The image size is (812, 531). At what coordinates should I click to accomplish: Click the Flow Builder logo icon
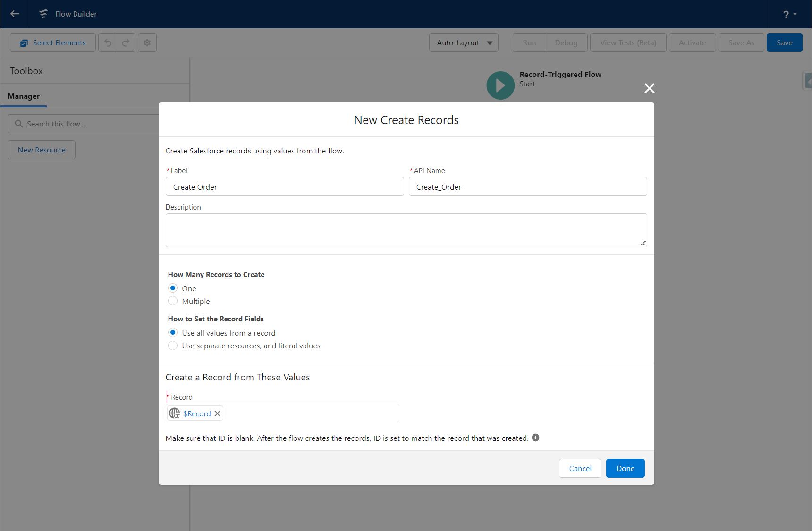(x=43, y=14)
